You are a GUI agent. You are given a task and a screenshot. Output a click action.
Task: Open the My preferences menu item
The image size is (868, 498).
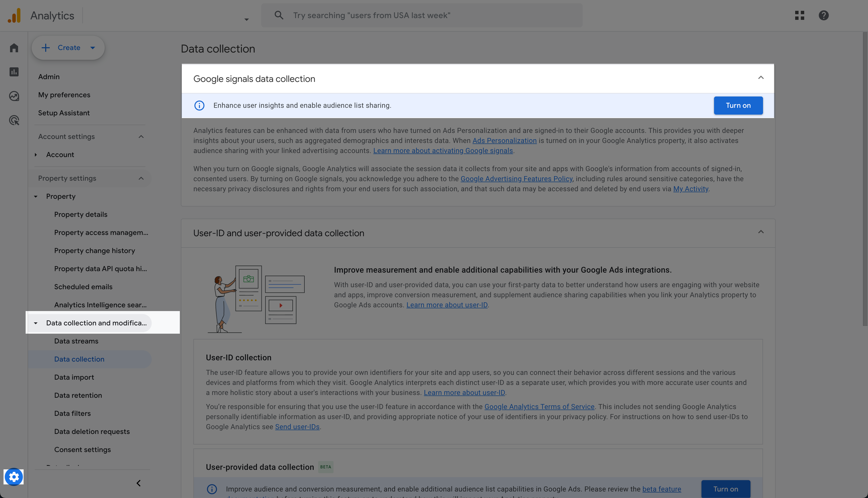[64, 95]
